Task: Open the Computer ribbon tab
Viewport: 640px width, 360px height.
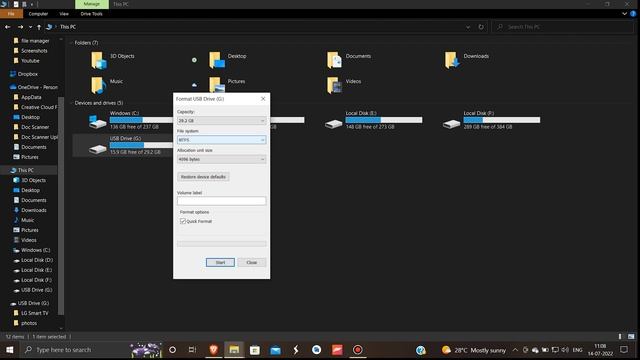Action: [x=38, y=14]
